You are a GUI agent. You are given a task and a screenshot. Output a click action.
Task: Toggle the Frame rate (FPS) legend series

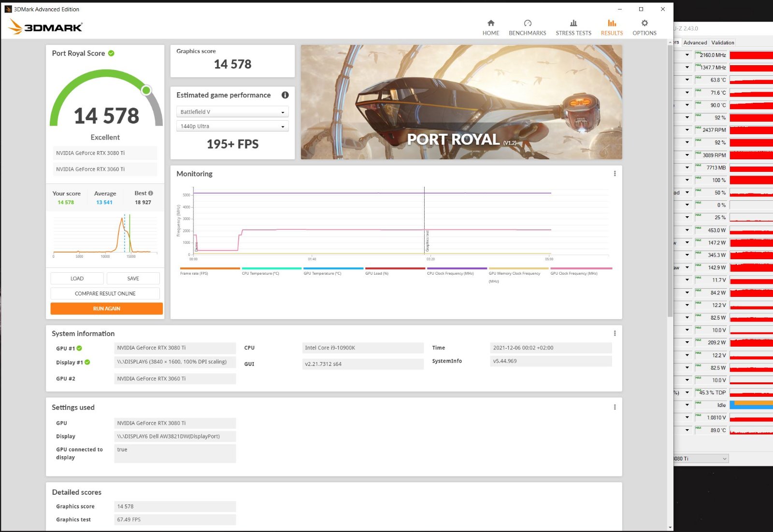coord(210,272)
